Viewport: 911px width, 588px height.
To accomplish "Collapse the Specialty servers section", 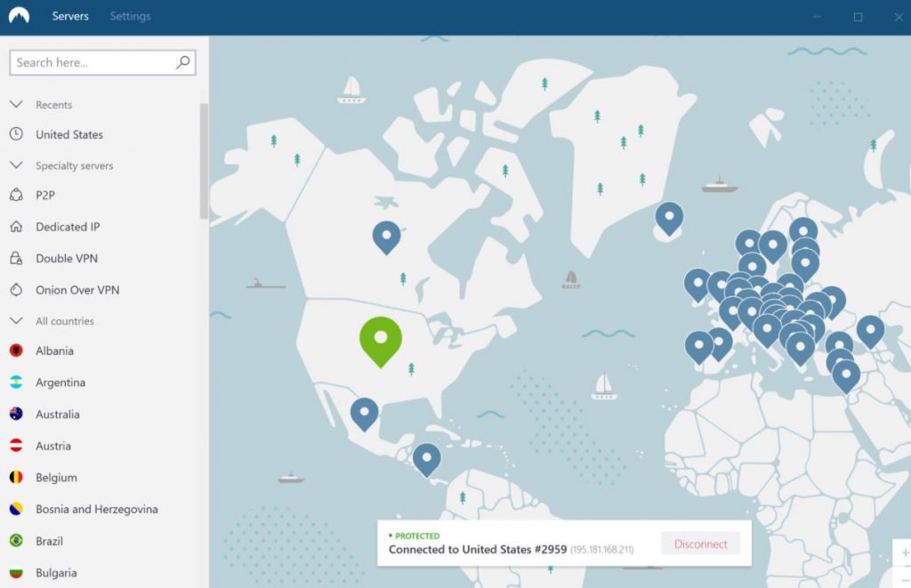I will click(16, 165).
